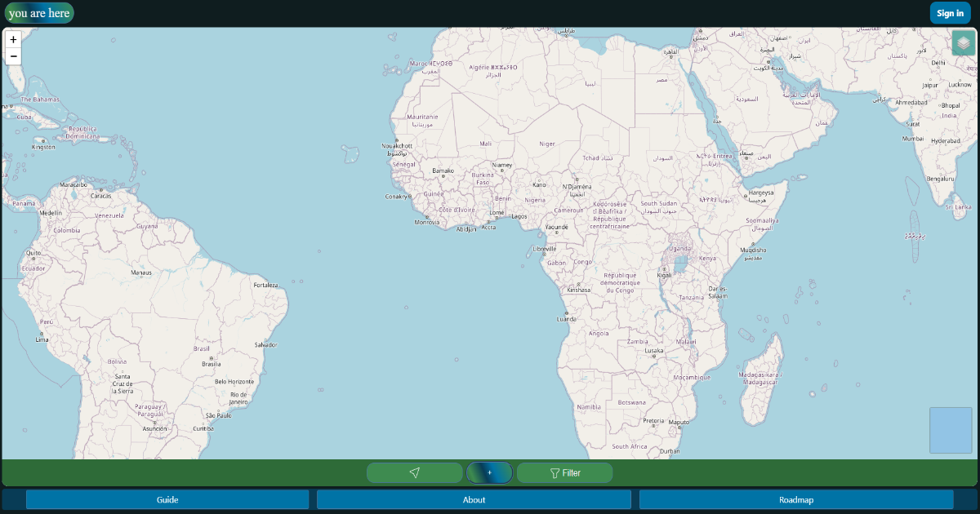Click the Bengaluru city label
980x514 pixels.
click(x=941, y=179)
